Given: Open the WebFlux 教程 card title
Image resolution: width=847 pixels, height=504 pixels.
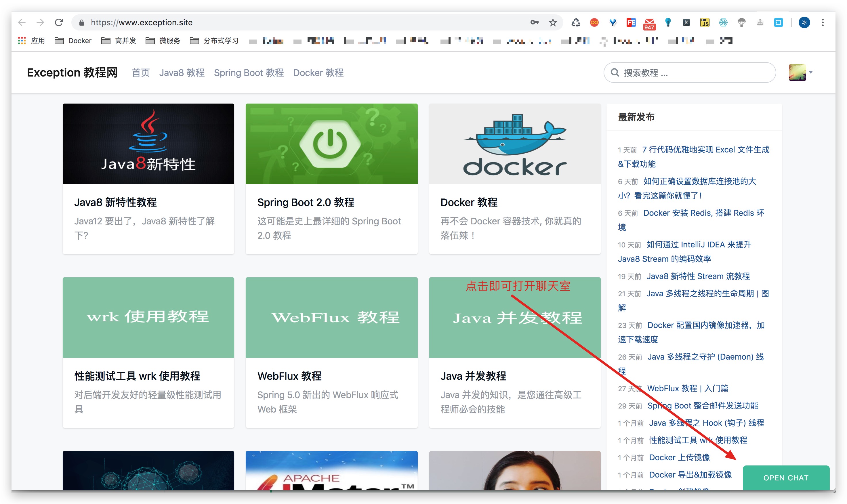Looking at the screenshot, I should (x=289, y=376).
